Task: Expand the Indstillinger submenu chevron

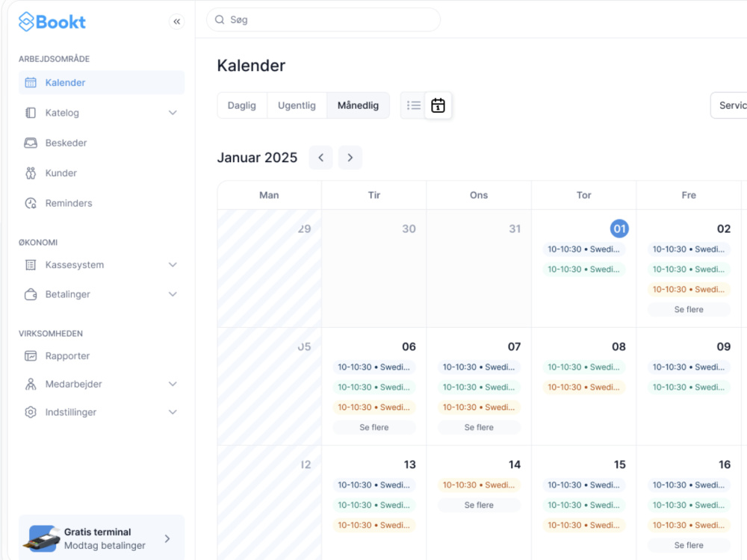Action: pos(173,412)
